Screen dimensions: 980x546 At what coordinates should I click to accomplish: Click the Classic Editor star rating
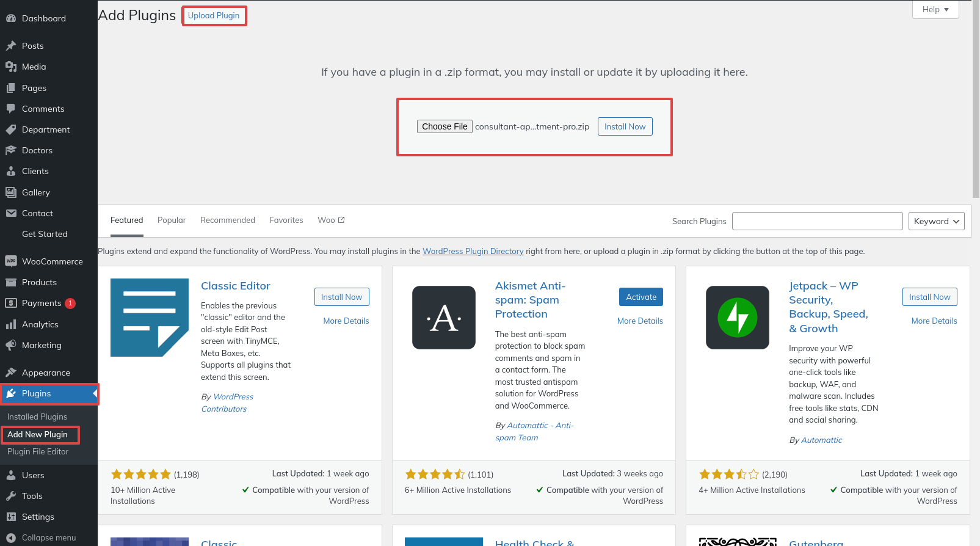click(x=141, y=474)
